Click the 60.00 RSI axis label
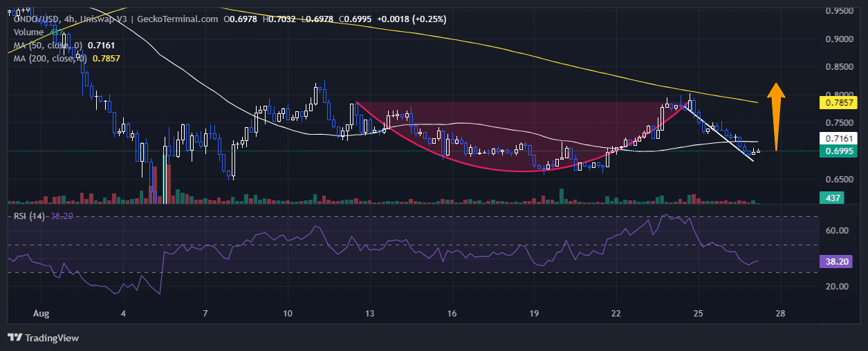 point(835,231)
